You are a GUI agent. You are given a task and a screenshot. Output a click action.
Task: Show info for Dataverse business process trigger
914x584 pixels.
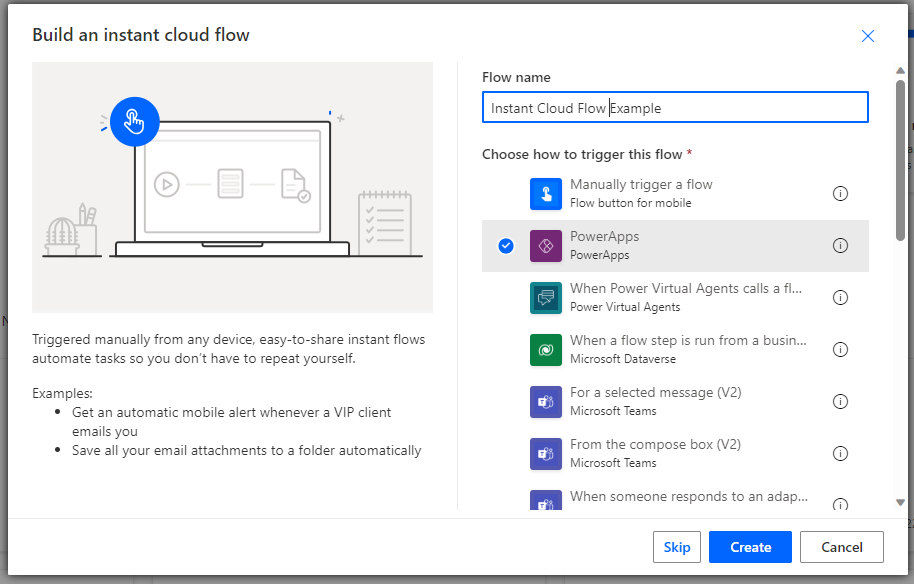point(840,350)
